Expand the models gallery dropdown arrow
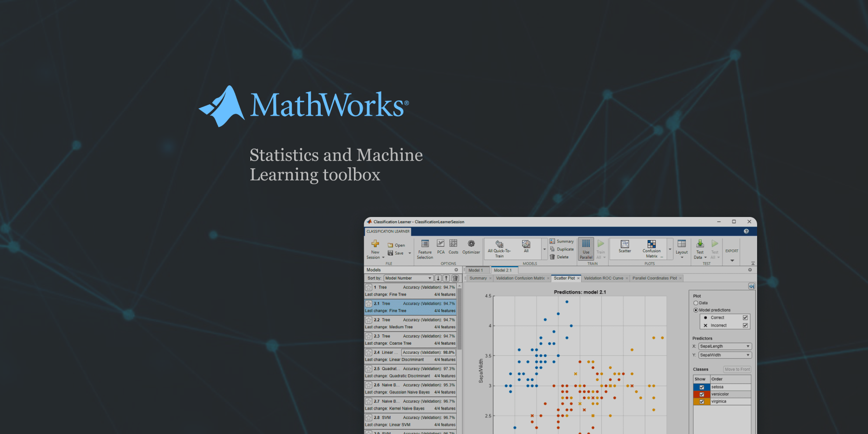The width and height of the screenshot is (868, 434). tap(544, 249)
